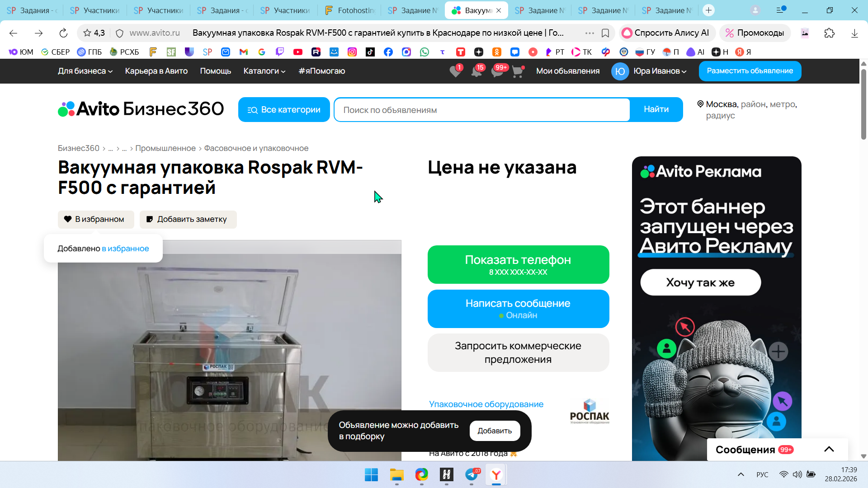
Task: Open the shopping cart icon
Action: point(518,71)
